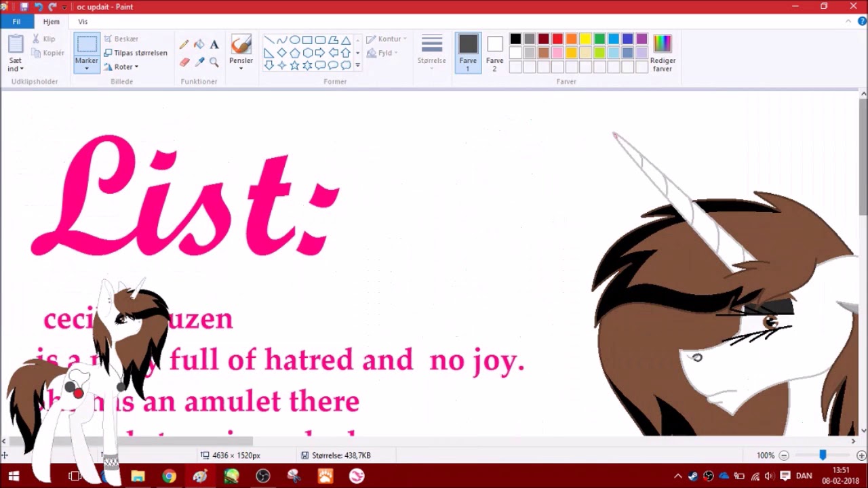
Task: Pick the rectangle shape
Action: (x=307, y=40)
